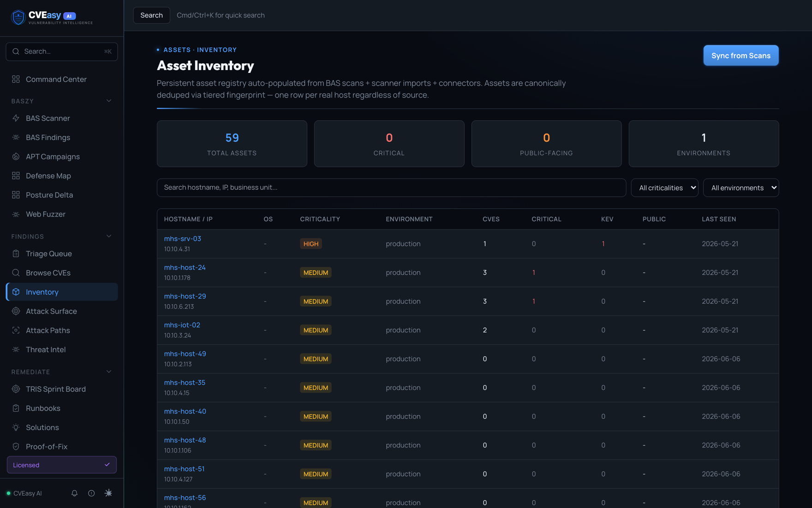Open asset mhs-host-35
This screenshot has width=812, height=508.
[x=185, y=382]
